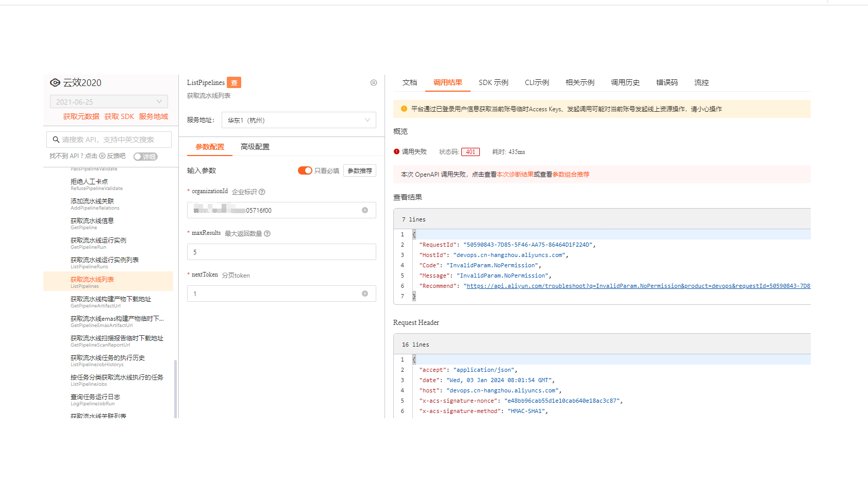Toggle the 详细 detail switch
Image resolution: width=868 pixels, height=481 pixels.
point(145,157)
